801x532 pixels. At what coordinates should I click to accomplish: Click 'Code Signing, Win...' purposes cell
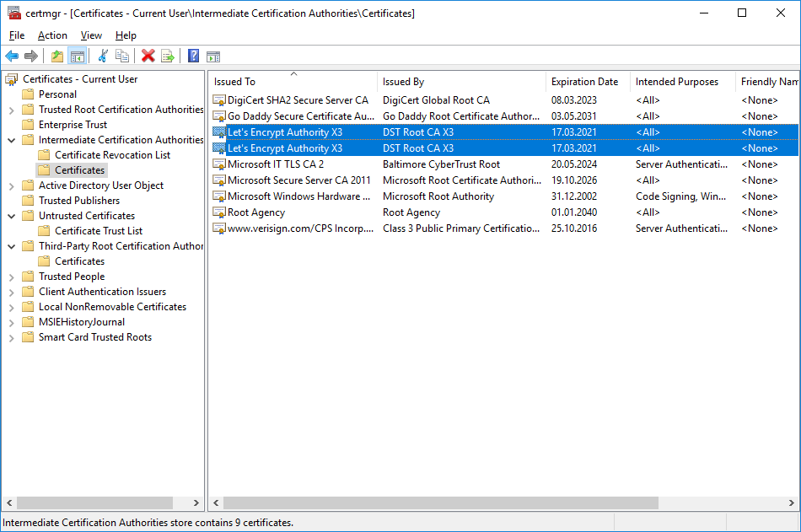681,196
